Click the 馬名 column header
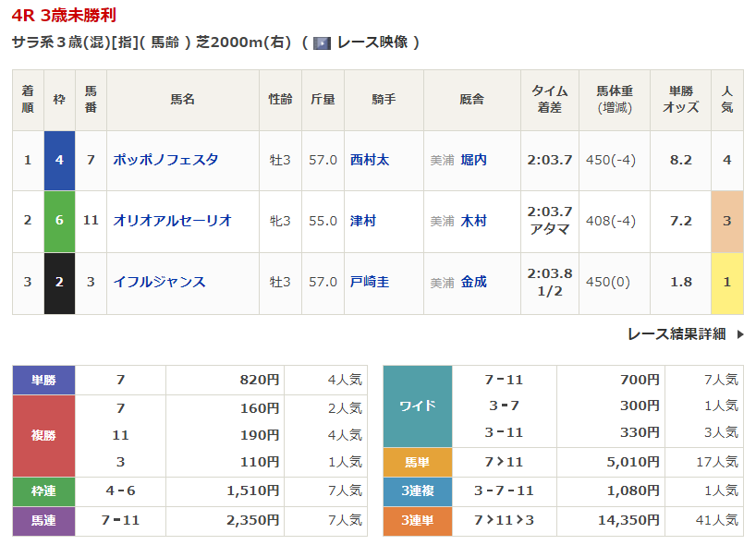 183,100
